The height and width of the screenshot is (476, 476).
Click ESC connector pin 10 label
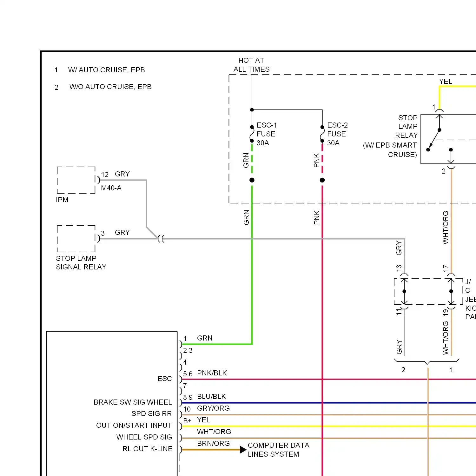pyautogui.click(x=187, y=409)
